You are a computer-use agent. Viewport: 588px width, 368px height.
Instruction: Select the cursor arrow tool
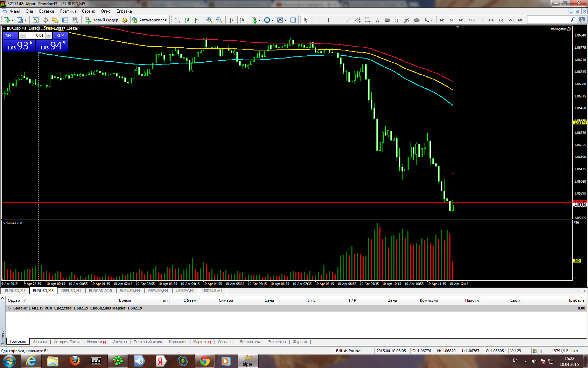click(x=306, y=20)
